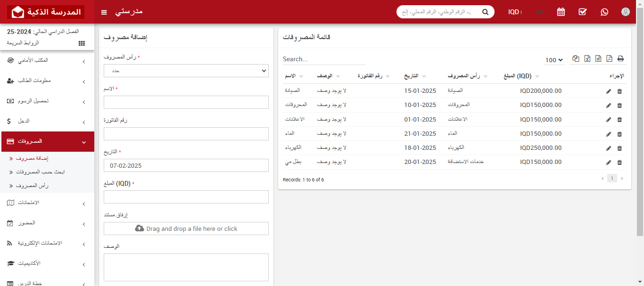Export the expenses table to Excel

587,58
